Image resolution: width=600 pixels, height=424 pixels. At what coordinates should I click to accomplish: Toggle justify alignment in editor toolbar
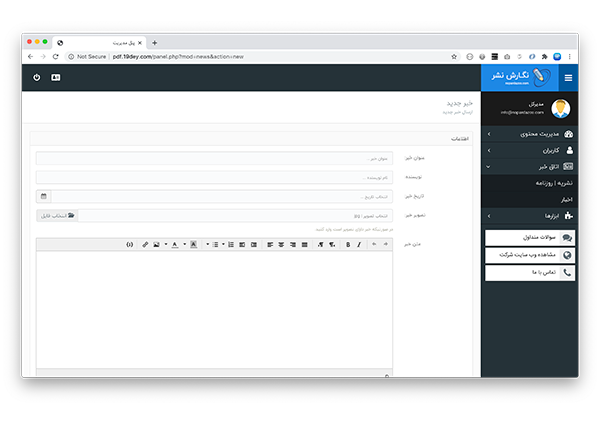click(305, 244)
